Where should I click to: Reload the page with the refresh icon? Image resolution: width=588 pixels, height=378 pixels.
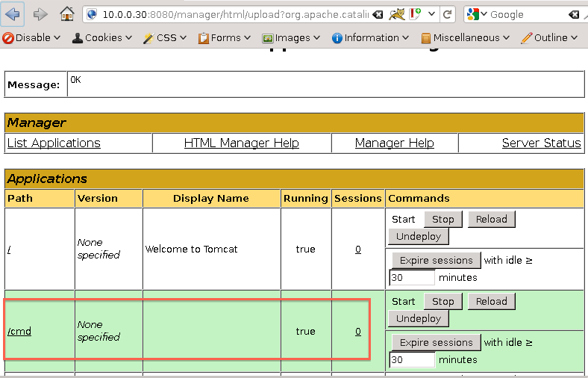click(x=448, y=13)
